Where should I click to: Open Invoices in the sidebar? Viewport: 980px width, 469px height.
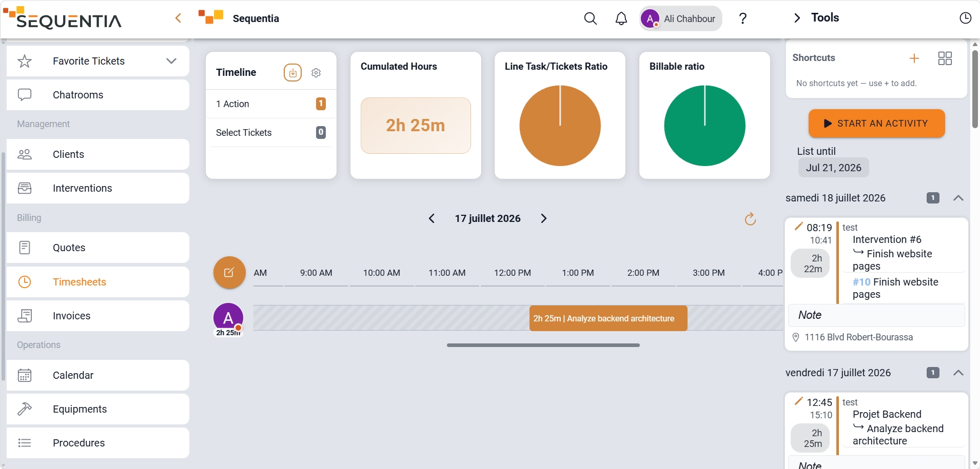tap(97, 316)
